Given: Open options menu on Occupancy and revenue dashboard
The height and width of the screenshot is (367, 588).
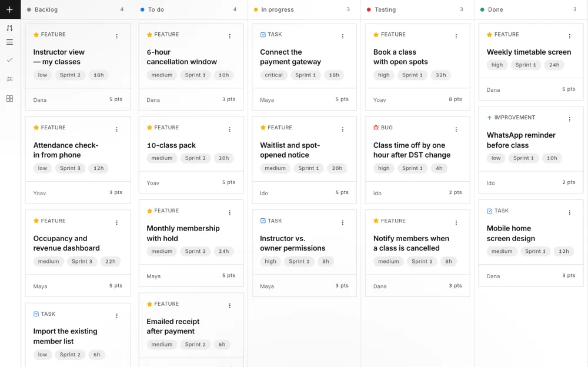Looking at the screenshot, I should point(116,222).
